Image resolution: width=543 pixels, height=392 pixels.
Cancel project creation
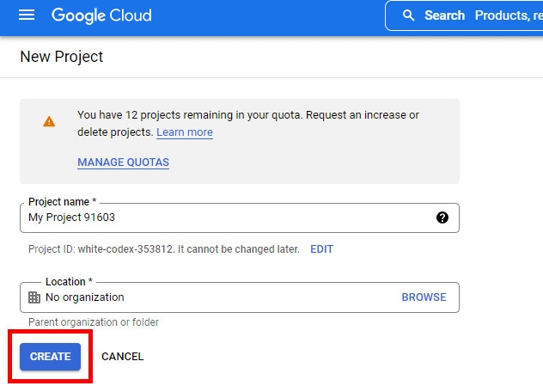pos(123,357)
